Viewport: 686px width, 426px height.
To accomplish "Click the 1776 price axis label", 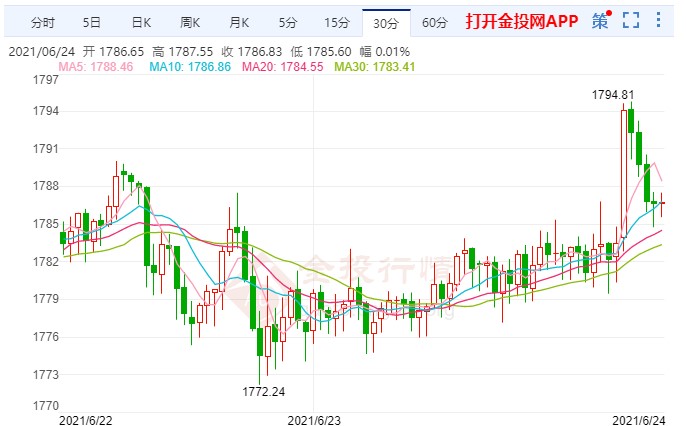I will 46,337.
